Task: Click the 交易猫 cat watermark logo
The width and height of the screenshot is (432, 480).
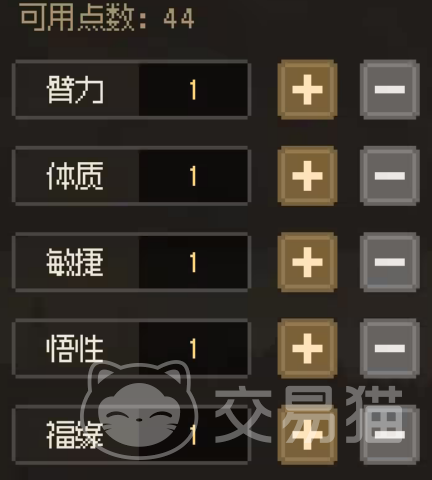Action: click(139, 410)
